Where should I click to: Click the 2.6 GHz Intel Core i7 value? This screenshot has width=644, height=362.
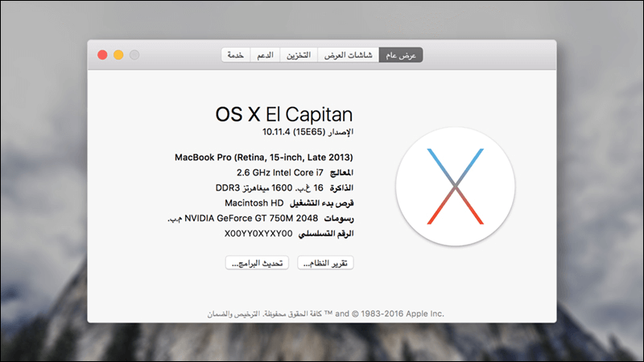pos(279,172)
